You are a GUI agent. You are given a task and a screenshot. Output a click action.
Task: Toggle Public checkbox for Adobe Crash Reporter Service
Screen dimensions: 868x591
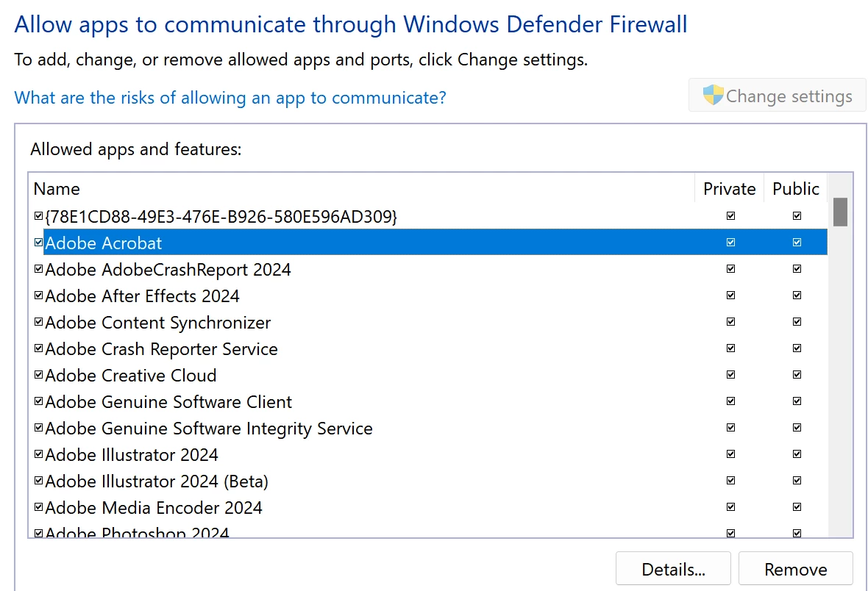coord(797,348)
